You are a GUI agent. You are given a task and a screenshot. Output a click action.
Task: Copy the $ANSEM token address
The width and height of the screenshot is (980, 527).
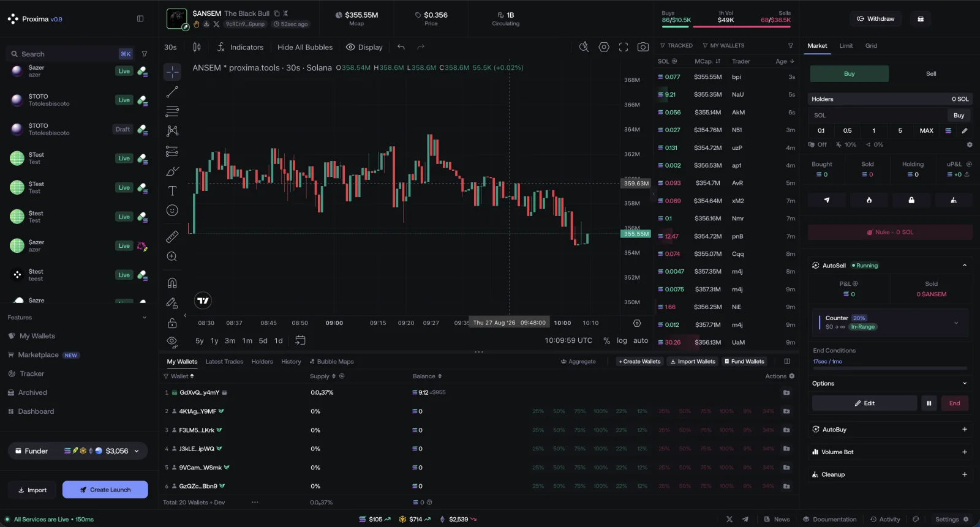coord(277,13)
